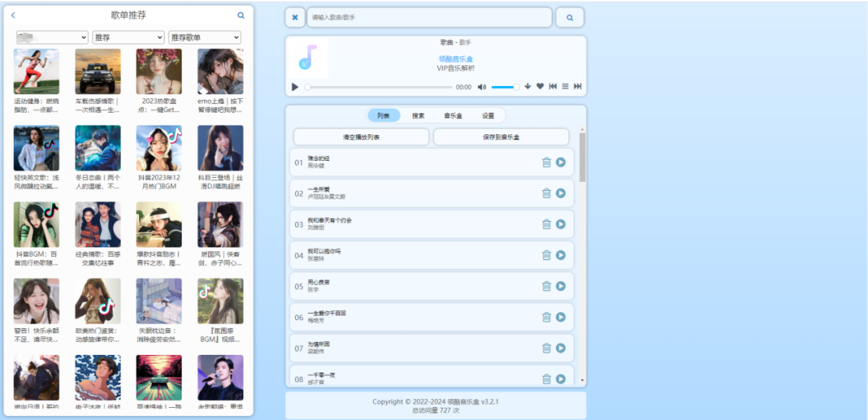Screen dimensions: 868x420
Task: Switch to the 音乐盒 tab
Action: click(x=453, y=116)
